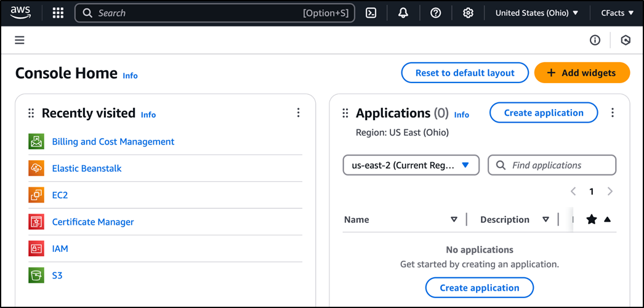This screenshot has height=308, width=644.
Task: Click the Billing and Cost Management icon
Action: (x=36, y=141)
